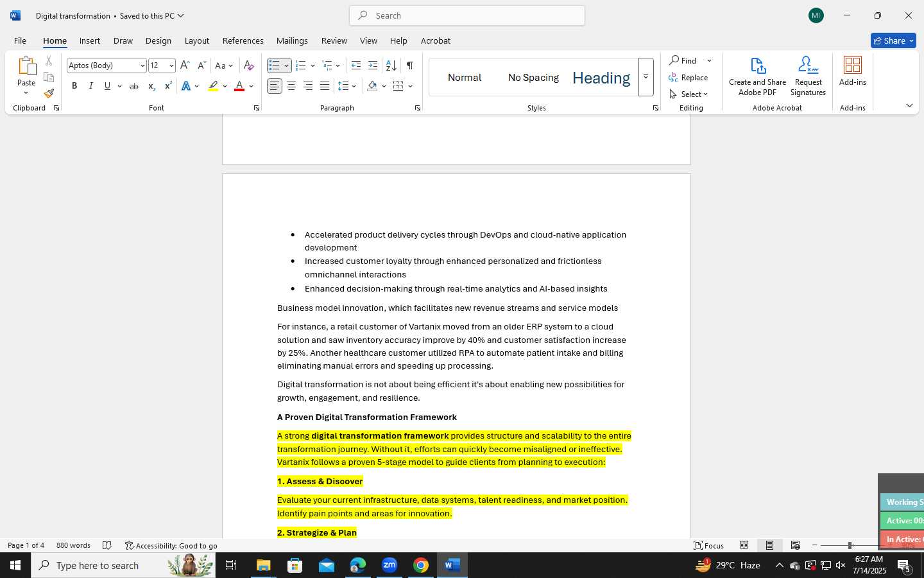The image size is (924, 578).
Task: Apply subscript formatting
Action: [x=151, y=86]
